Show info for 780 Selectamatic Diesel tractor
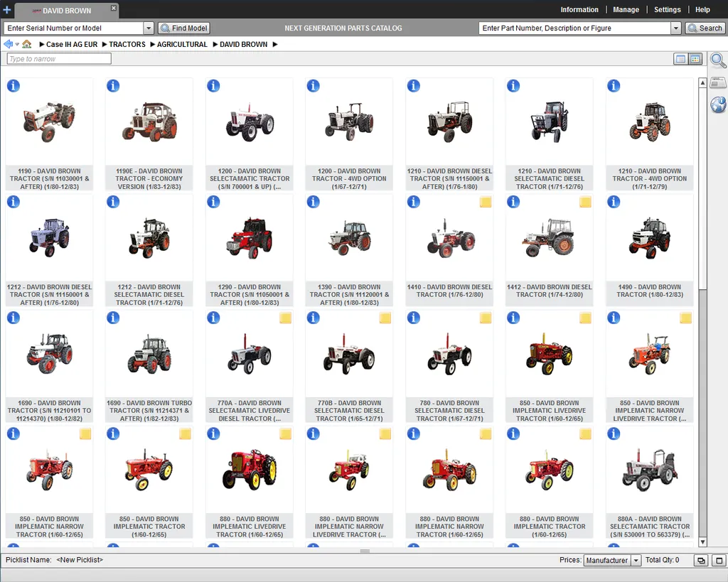 [413, 318]
